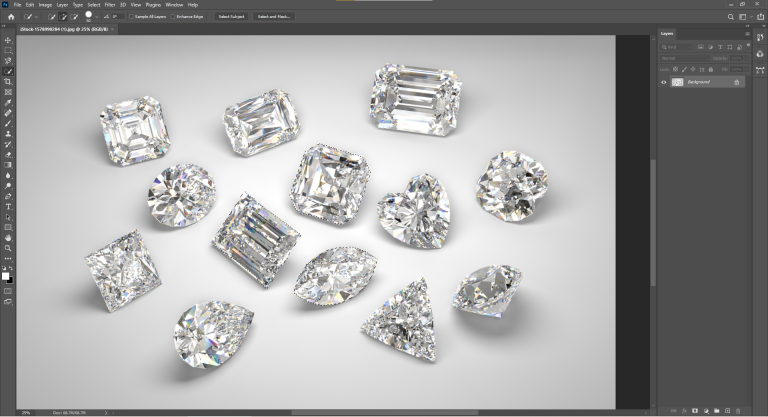Viewport: 768px width, 417px height.
Task: Click the Home icon in options bar
Action: click(11, 17)
